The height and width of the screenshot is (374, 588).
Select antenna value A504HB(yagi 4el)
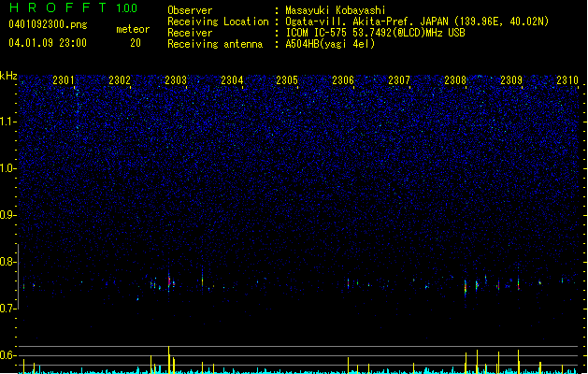click(x=330, y=44)
